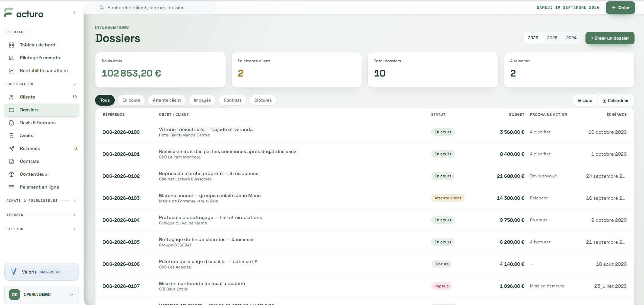644x305 pixels.
Task: Select the En cours filter tab
Action: pyautogui.click(x=131, y=100)
